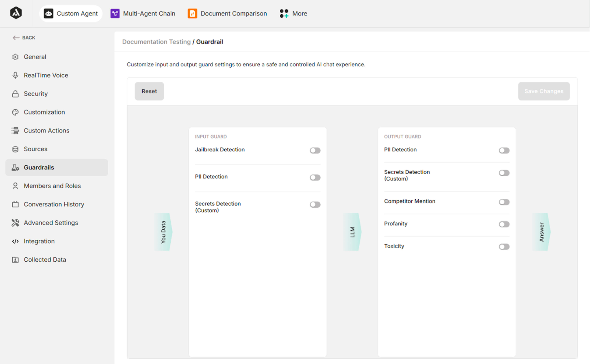Click the purple Multi-Agent Chain icon

point(115,13)
